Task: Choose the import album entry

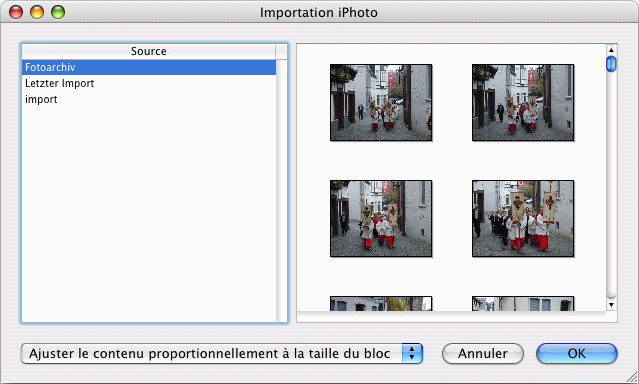Action: pyautogui.click(x=149, y=99)
